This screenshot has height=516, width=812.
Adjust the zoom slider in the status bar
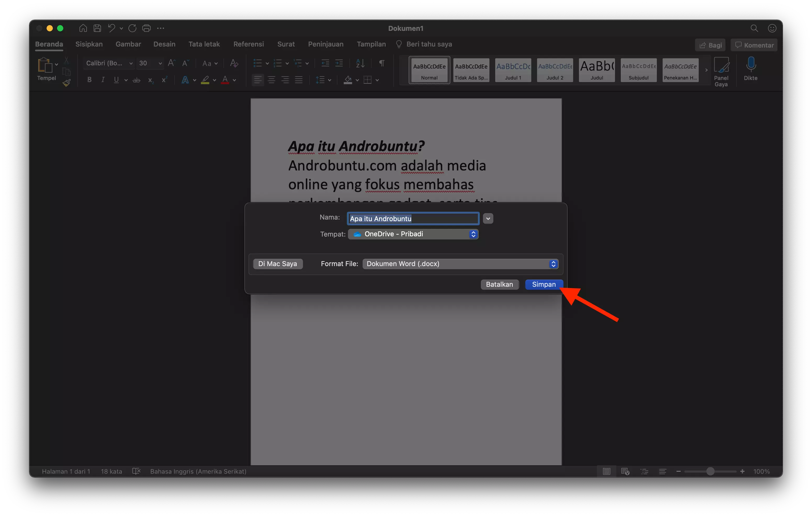pos(710,471)
